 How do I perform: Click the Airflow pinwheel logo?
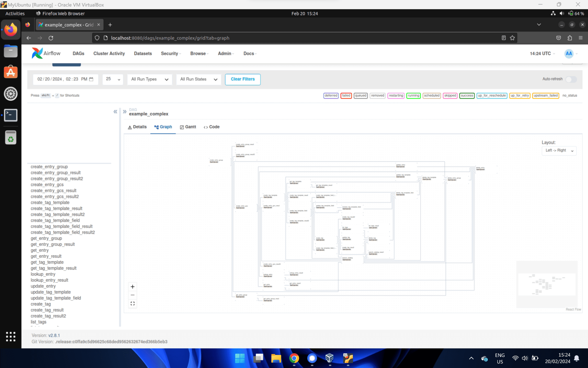pos(37,53)
